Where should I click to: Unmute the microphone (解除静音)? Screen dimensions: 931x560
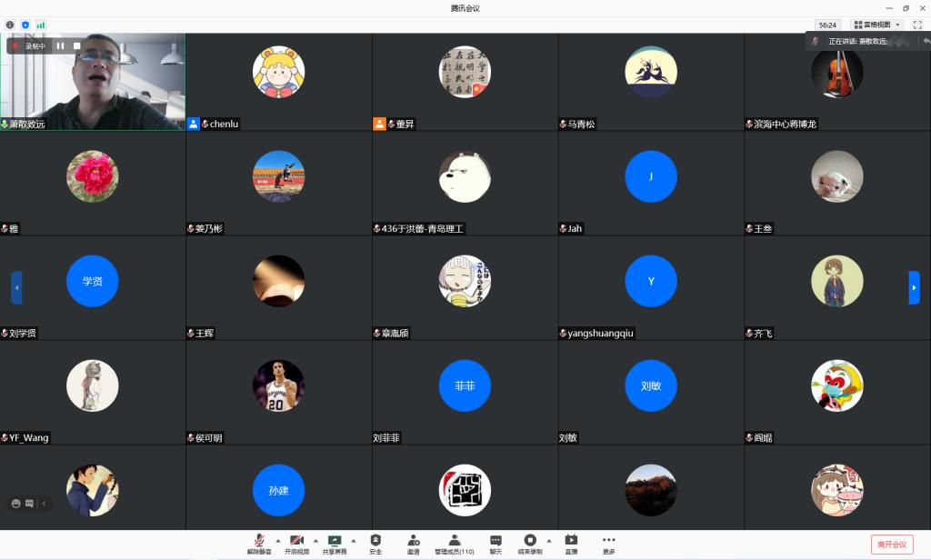click(258, 544)
